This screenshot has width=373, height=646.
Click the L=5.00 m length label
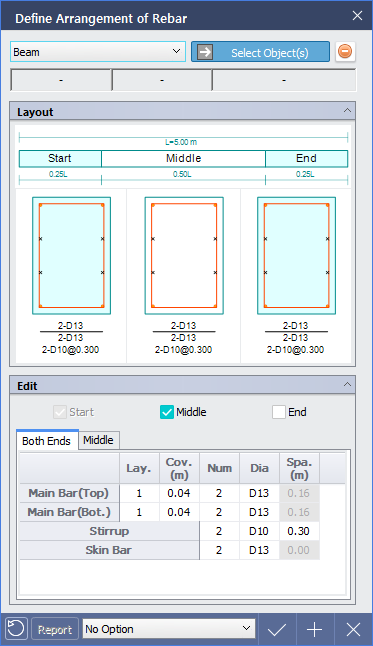tap(181, 142)
